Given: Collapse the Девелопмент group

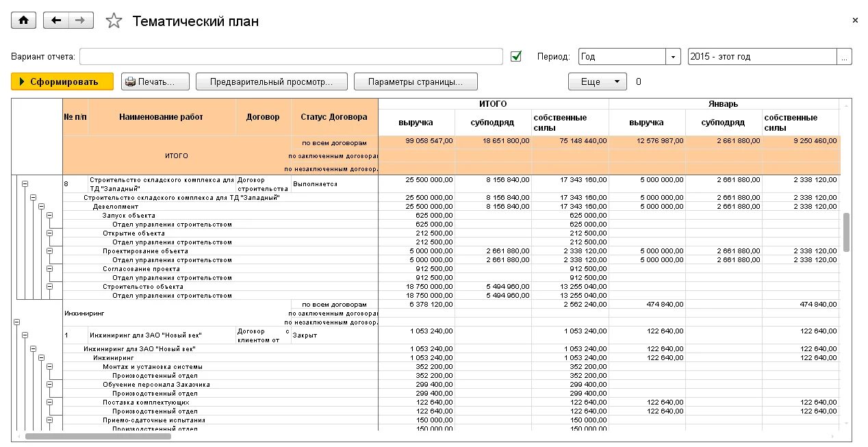Looking at the screenshot, I should pyautogui.click(x=42, y=206).
